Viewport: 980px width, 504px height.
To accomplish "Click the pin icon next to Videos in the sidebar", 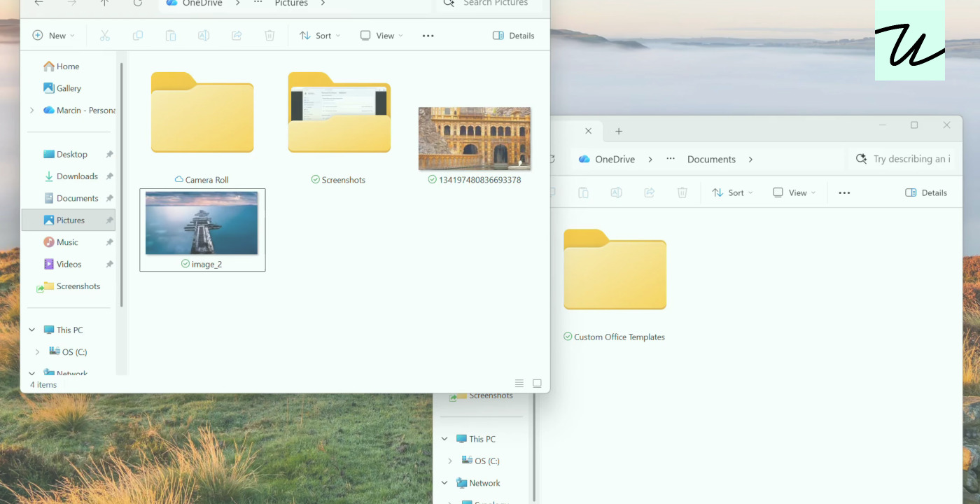I will 109,265.
